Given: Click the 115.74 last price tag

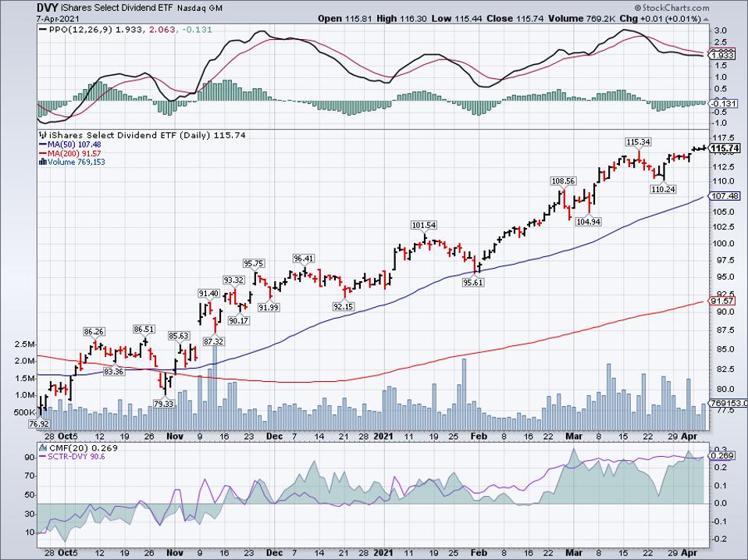Looking at the screenshot, I should [x=725, y=149].
